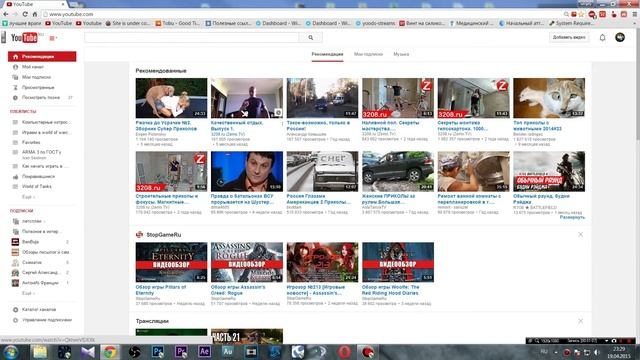Click the Наливной пол video title

[390, 125]
